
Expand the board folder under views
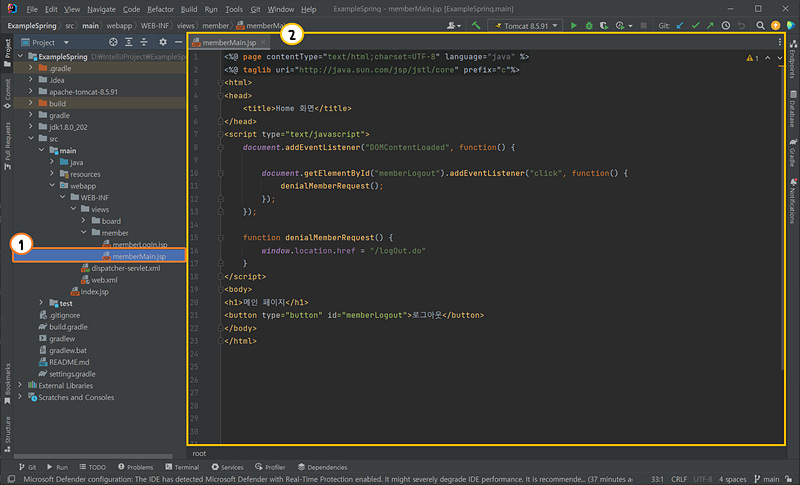pyautogui.click(x=84, y=221)
